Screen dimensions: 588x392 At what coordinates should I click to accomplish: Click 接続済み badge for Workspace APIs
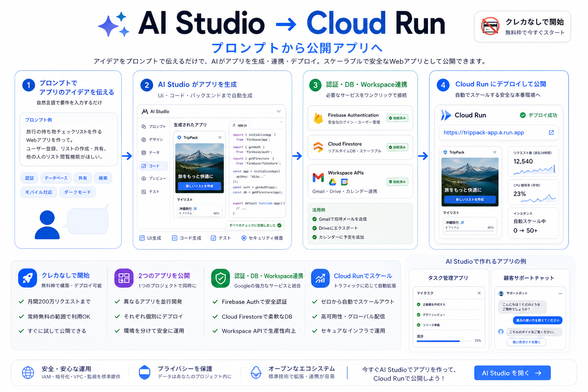(x=397, y=182)
